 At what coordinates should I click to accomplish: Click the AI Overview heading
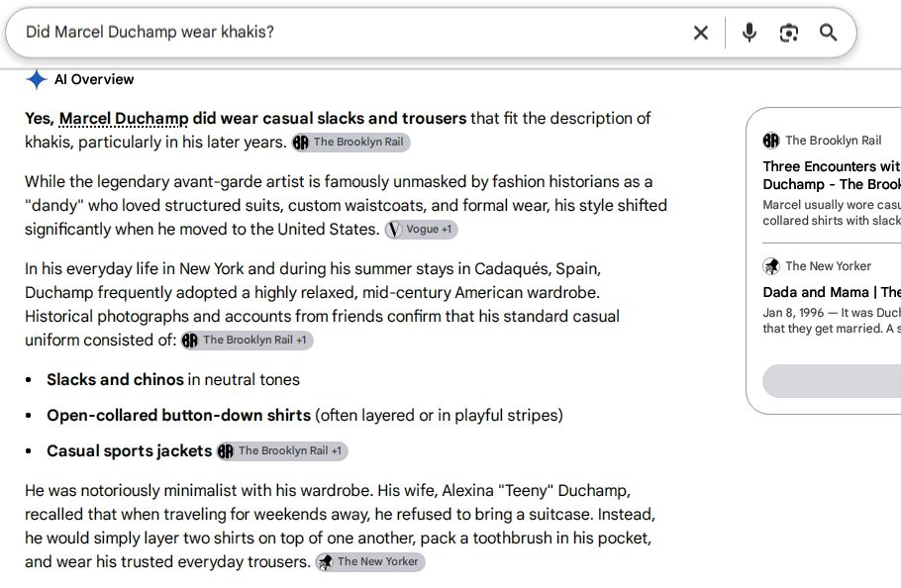pos(94,79)
